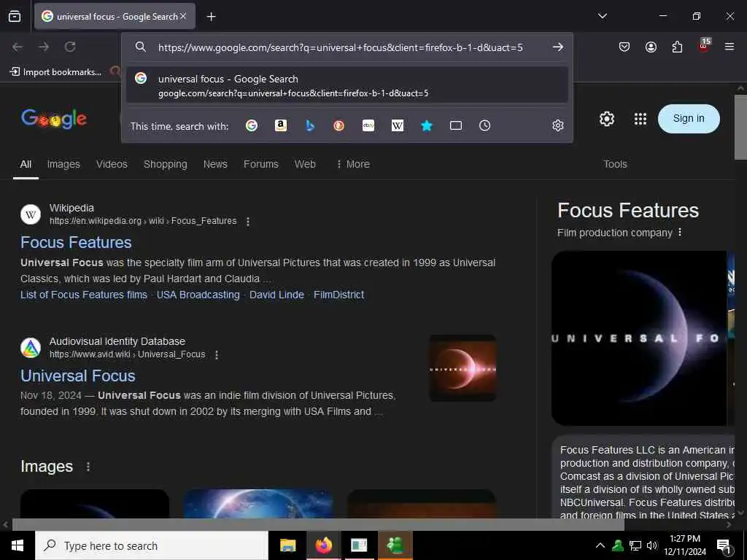Search this time with Google
Image resolution: width=747 pixels, height=560 pixels.
coord(252,125)
